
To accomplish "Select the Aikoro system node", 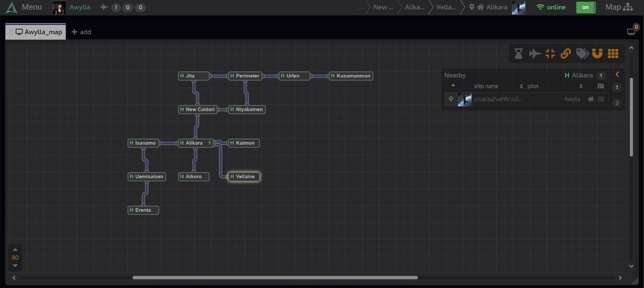I will [194, 176].
